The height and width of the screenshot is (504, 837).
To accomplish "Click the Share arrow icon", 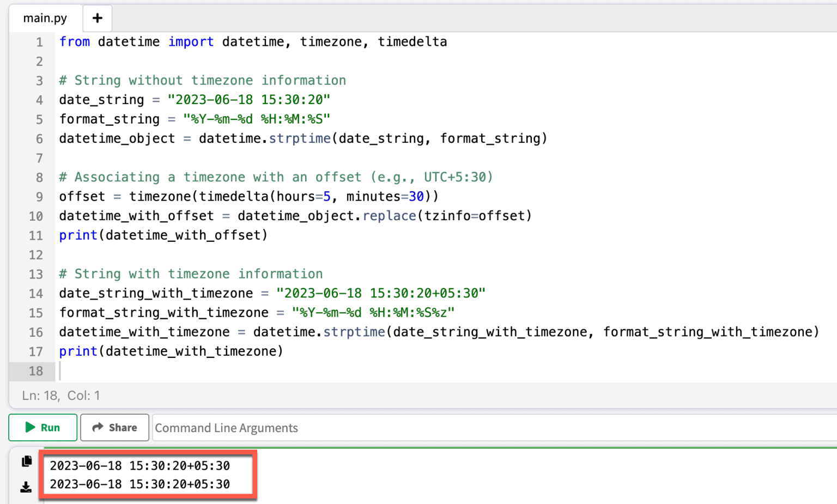I will tap(97, 427).
